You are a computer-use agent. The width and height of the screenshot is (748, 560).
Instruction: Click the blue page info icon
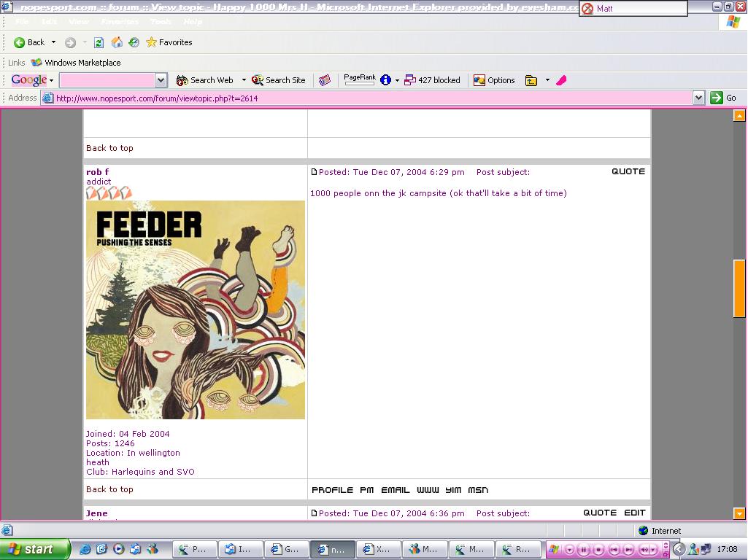click(385, 80)
